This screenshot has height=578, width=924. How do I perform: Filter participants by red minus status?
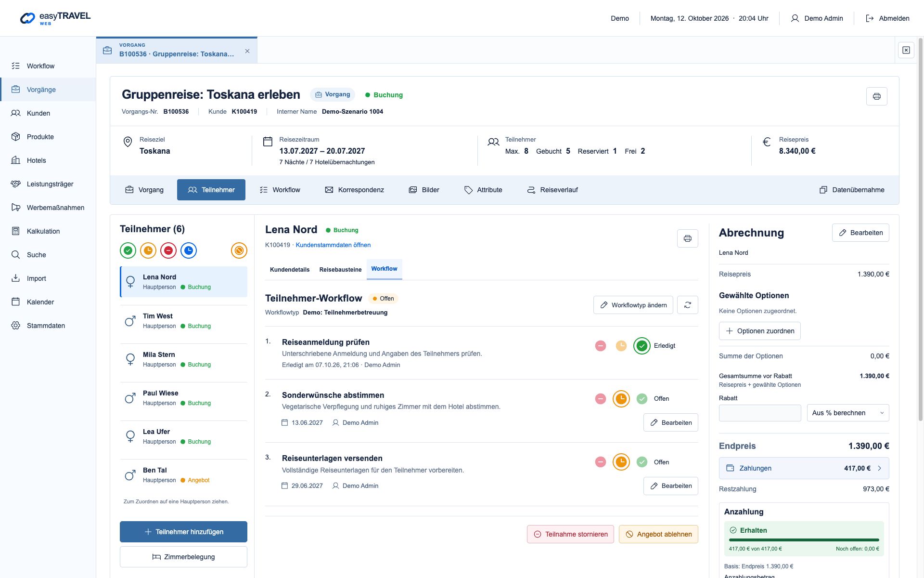tap(168, 250)
